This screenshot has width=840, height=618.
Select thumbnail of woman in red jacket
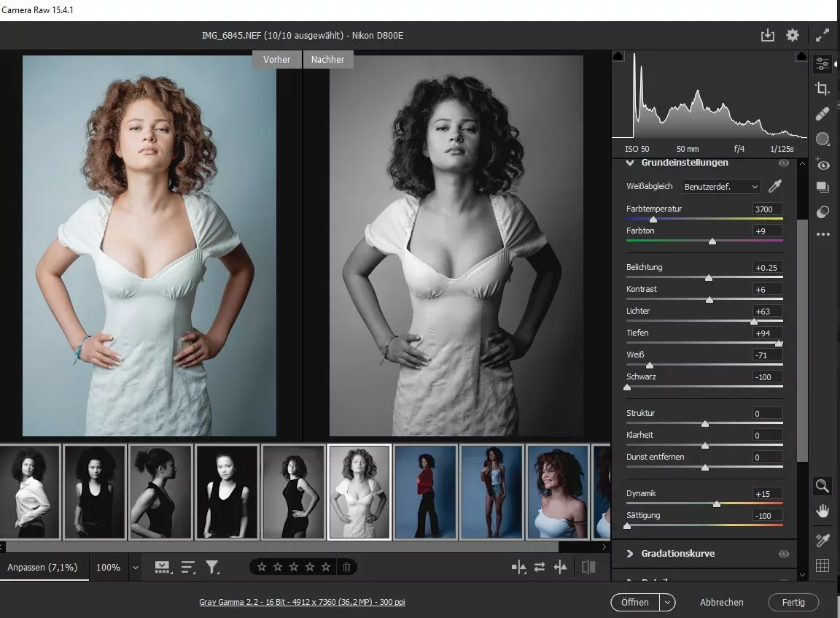[x=425, y=492]
